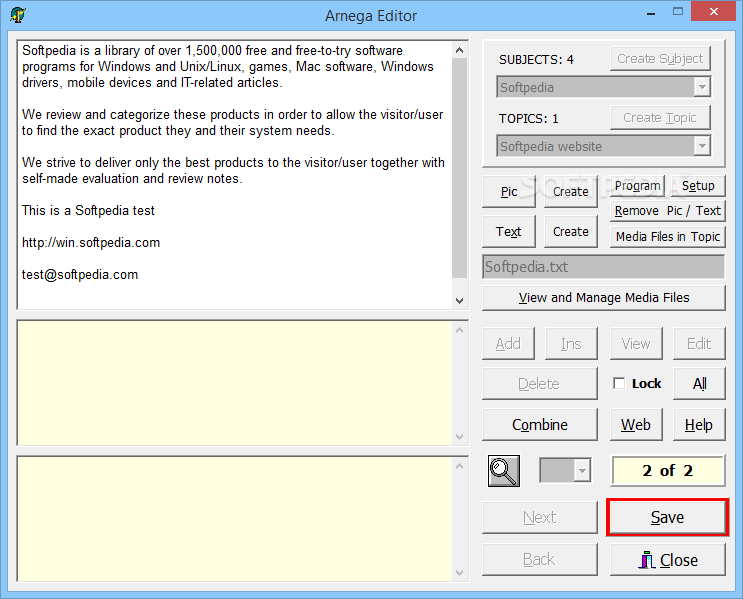Click the main text area scrollbar thumb

(x=459, y=168)
